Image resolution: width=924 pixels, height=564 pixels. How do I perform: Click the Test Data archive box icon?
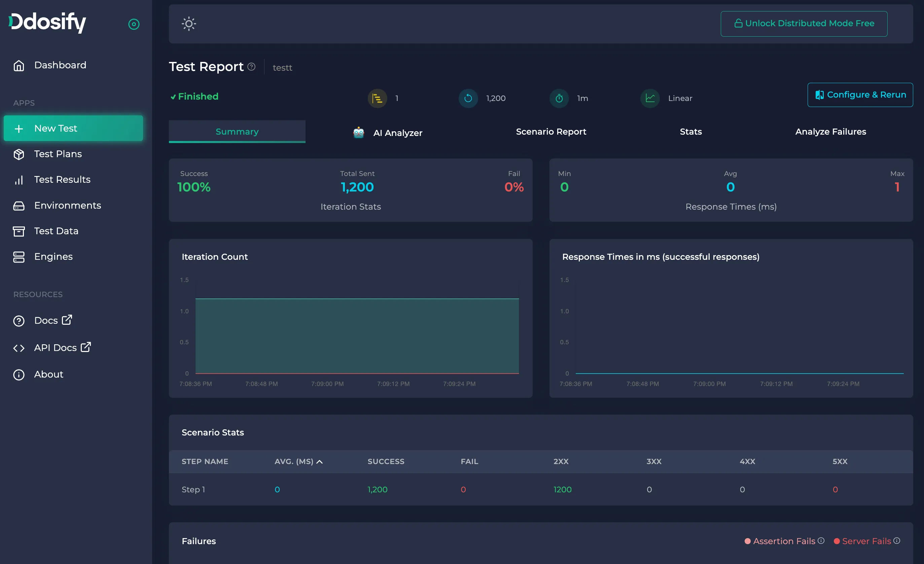(19, 232)
